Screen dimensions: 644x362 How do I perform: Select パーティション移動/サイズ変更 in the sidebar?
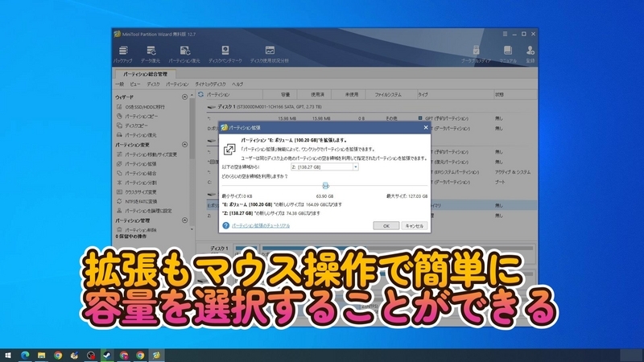[151, 154]
